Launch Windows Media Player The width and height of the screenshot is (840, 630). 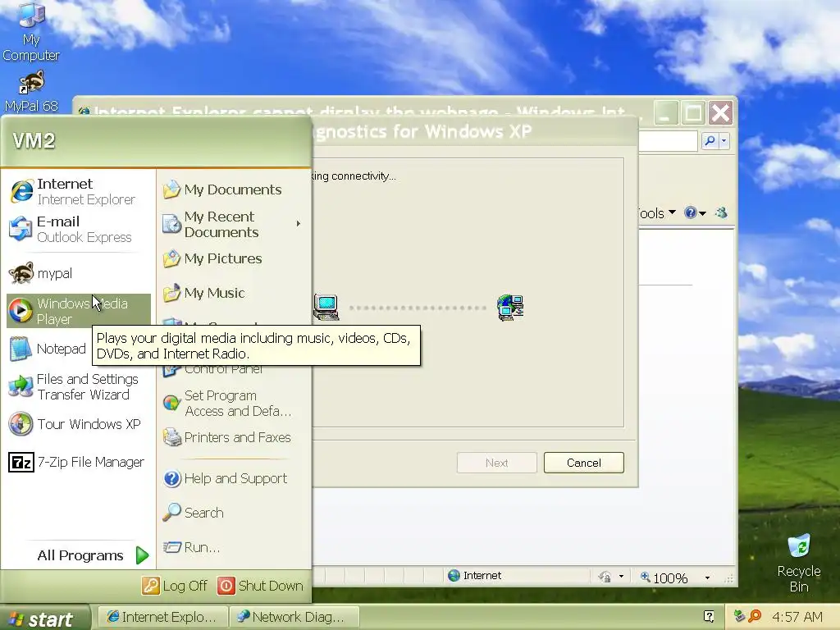[78, 311]
